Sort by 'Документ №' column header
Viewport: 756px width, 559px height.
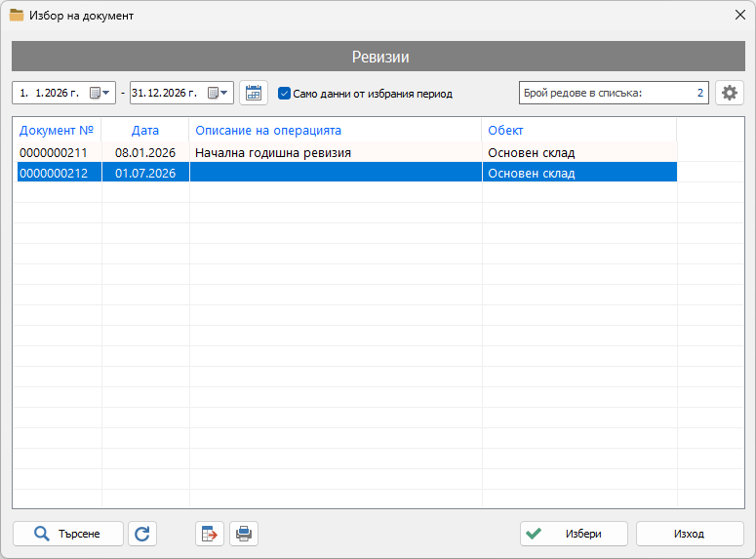[x=57, y=130]
